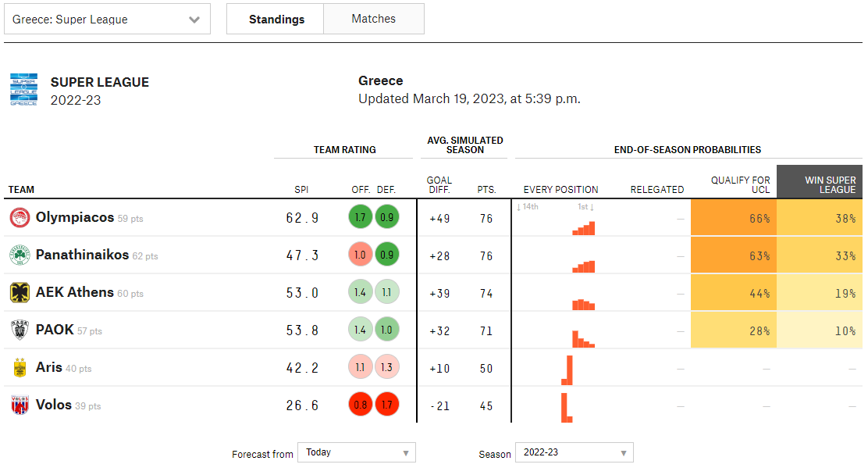The height and width of the screenshot is (475, 868).
Task: Sort table by SPI column header
Action: (x=301, y=190)
